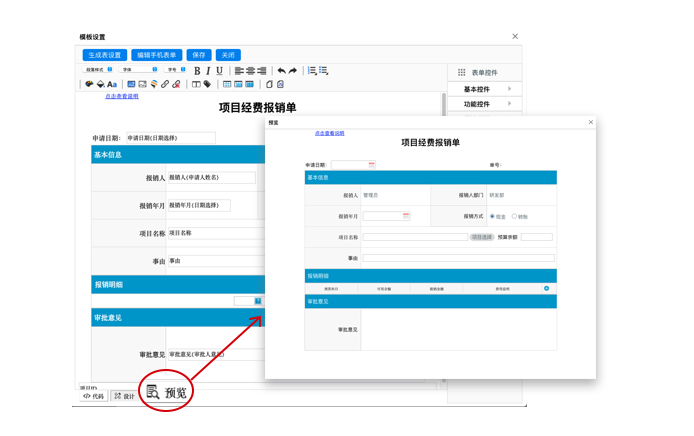Click the 生成表设置 button
Viewport: 694px width, 436px height.
pos(105,55)
